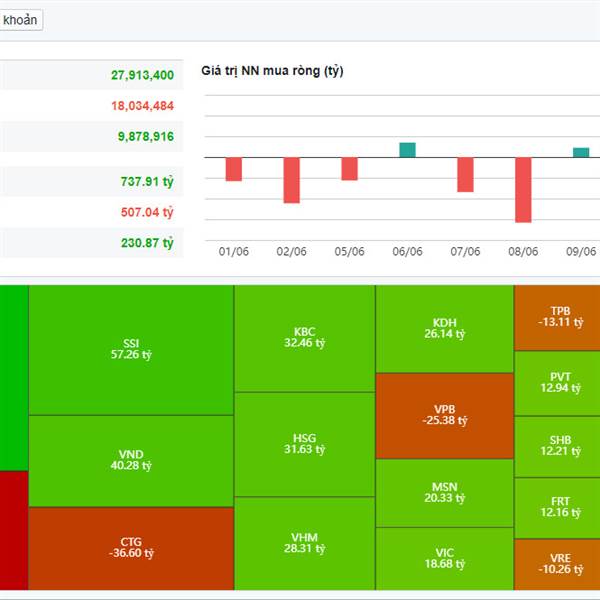
Task: Click the red bar for 01/06
Action: point(234,169)
